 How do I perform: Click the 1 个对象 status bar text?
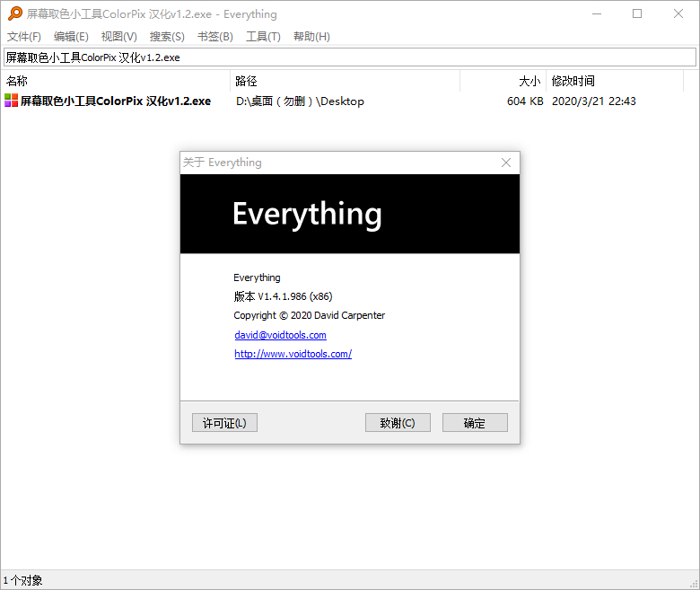[x=22, y=580]
